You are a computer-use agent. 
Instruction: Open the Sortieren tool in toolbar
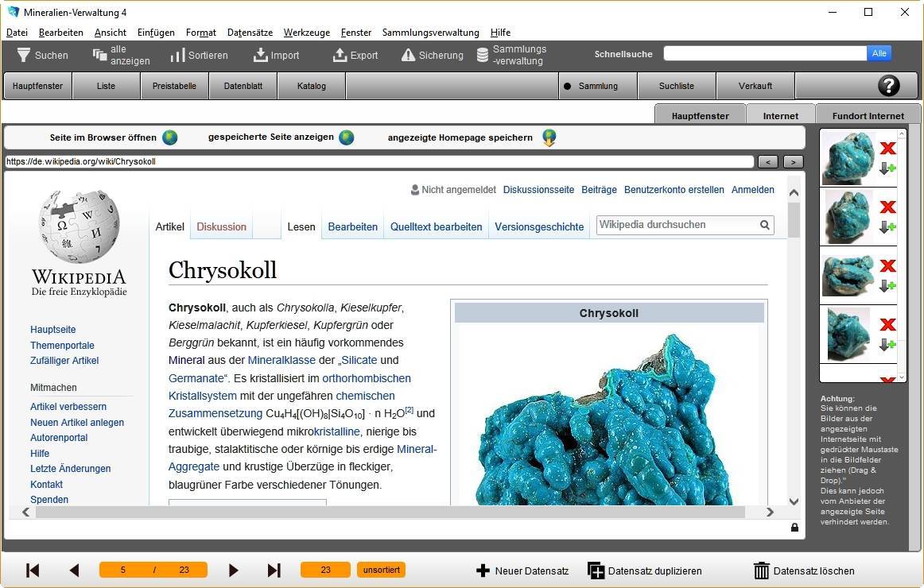(177, 55)
